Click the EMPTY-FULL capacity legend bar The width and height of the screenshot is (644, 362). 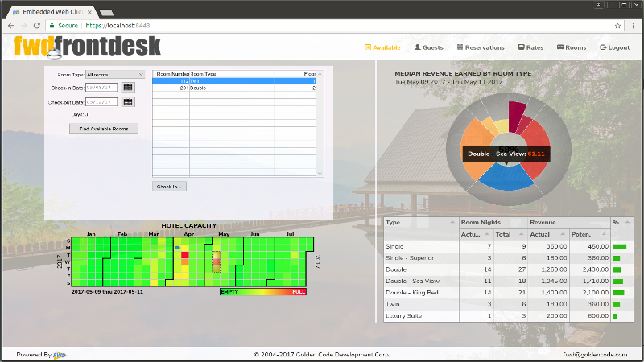point(263,292)
